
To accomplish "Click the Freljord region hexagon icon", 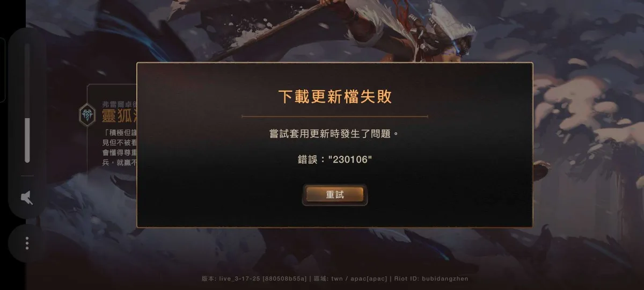I will (87, 114).
